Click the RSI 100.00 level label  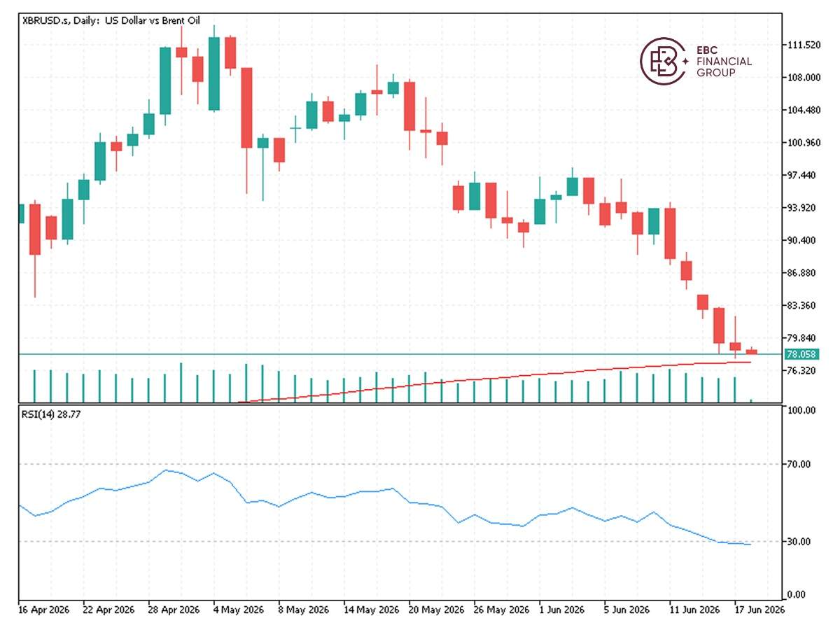pyautogui.click(x=801, y=410)
